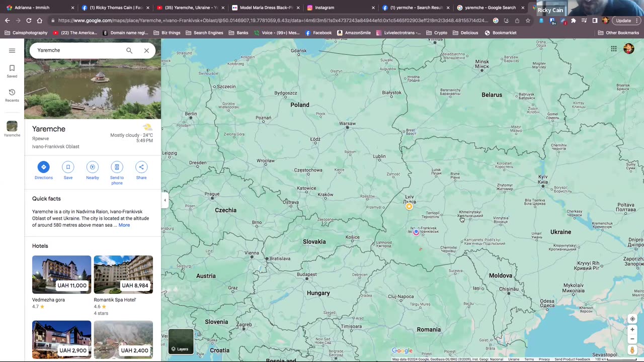The width and height of the screenshot is (644, 362).
Task: Open the Saved places panel
Action: tap(12, 71)
